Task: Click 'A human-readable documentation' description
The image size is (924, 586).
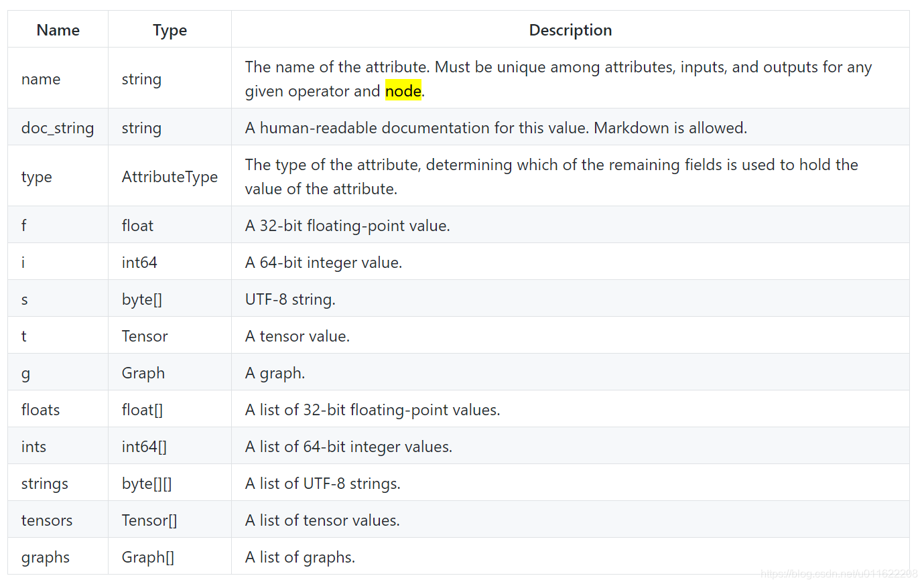Action: pyautogui.click(x=496, y=128)
